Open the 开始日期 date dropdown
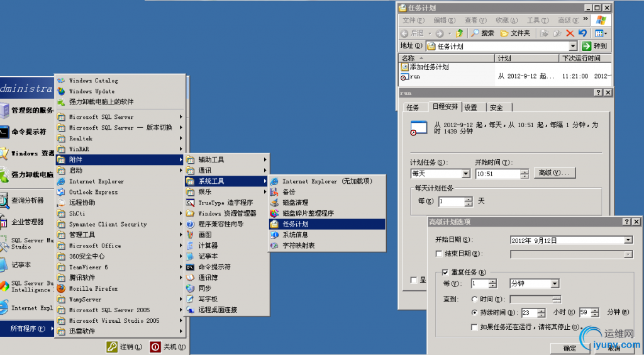 coord(628,240)
